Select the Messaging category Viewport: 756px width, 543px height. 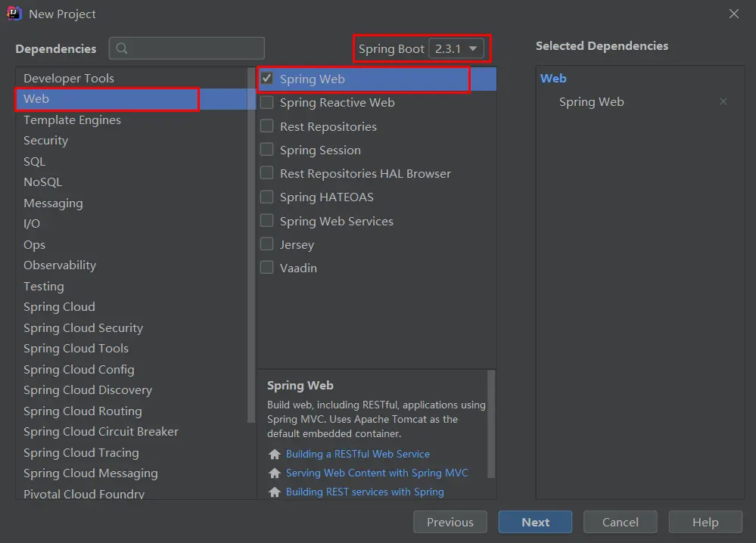point(132,203)
